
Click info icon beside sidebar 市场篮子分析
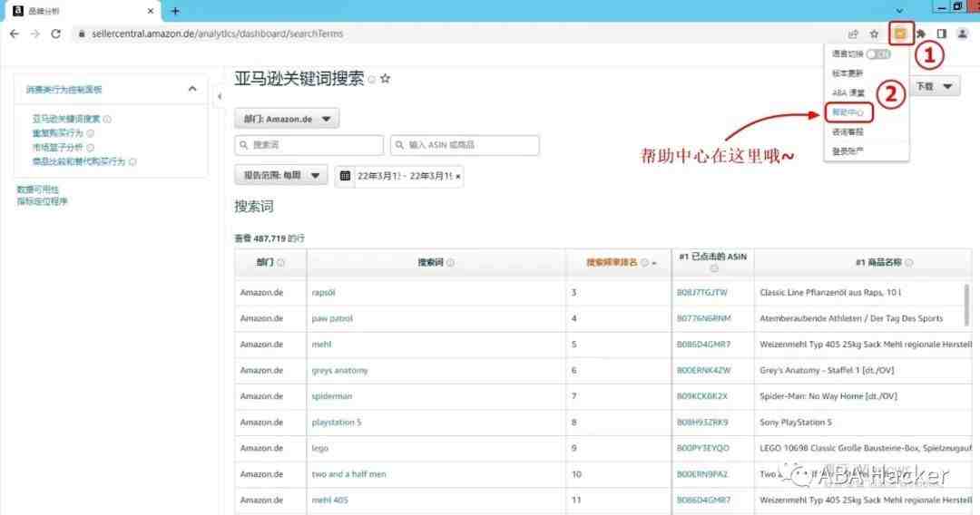90,147
